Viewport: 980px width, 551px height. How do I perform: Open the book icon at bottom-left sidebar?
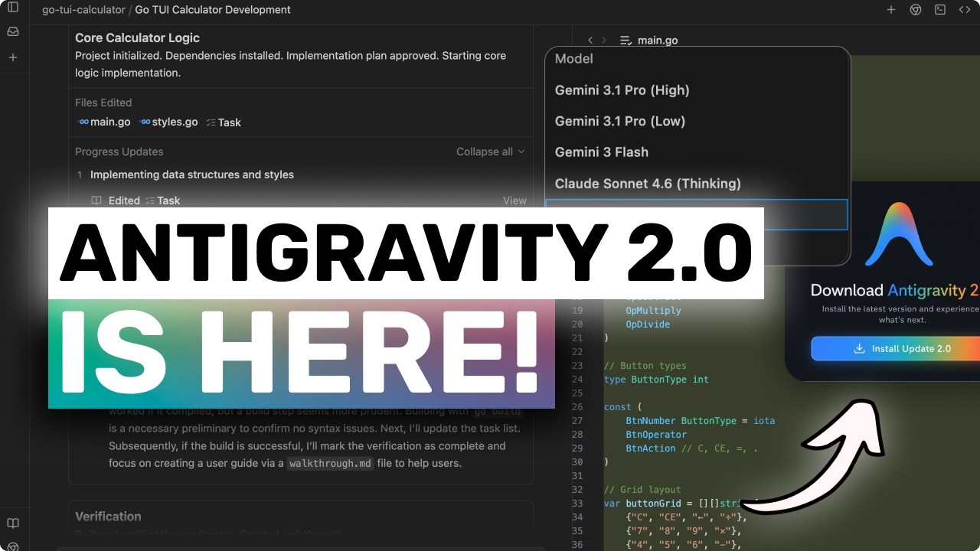13,523
